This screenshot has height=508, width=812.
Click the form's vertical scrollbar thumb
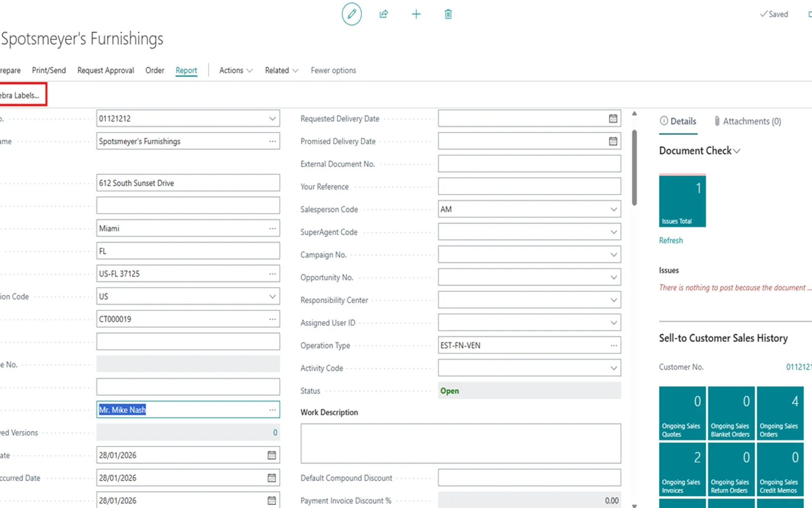click(634, 168)
